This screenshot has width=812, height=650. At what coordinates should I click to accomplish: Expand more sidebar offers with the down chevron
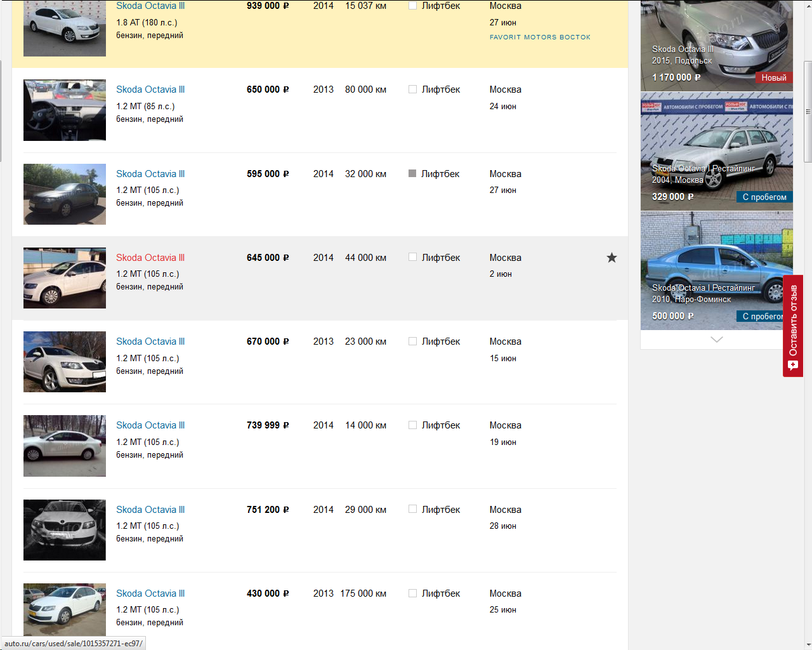tap(717, 340)
